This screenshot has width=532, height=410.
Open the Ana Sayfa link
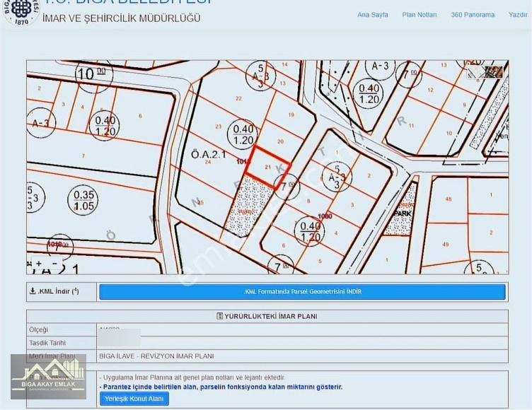[x=373, y=15]
